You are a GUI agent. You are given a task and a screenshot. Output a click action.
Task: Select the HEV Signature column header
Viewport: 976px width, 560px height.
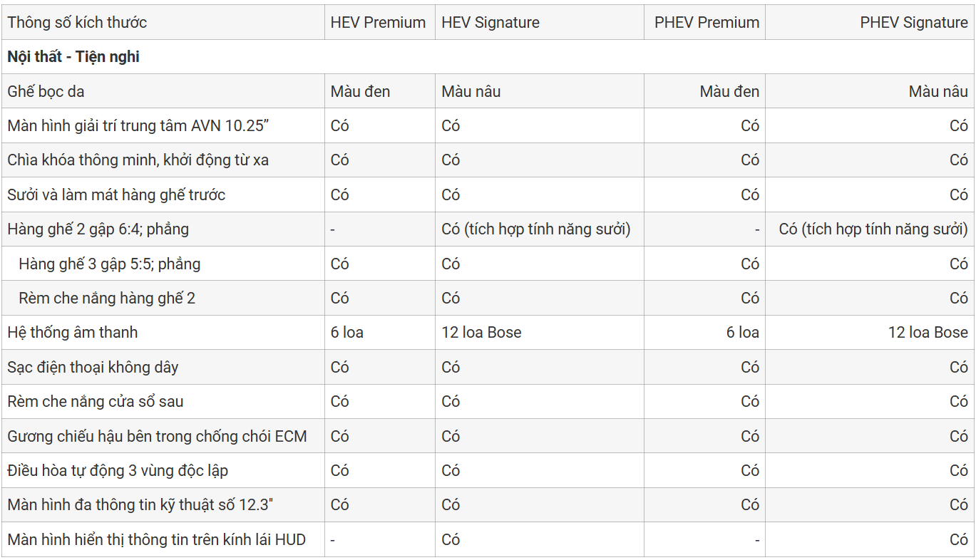click(490, 22)
